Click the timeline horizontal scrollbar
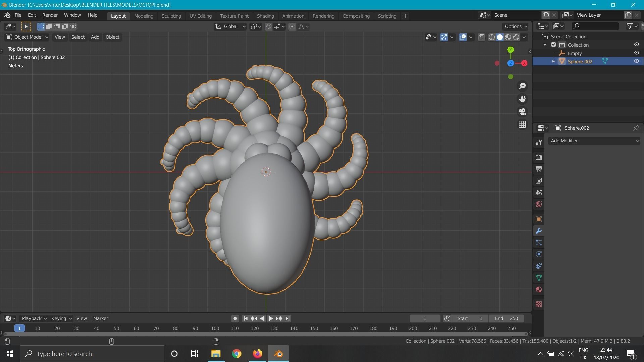Viewport: 644px width, 362px height. 265,334
